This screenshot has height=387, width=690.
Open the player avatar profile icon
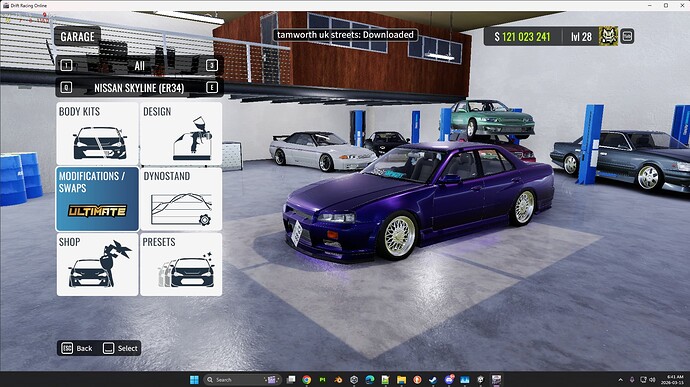(x=608, y=36)
